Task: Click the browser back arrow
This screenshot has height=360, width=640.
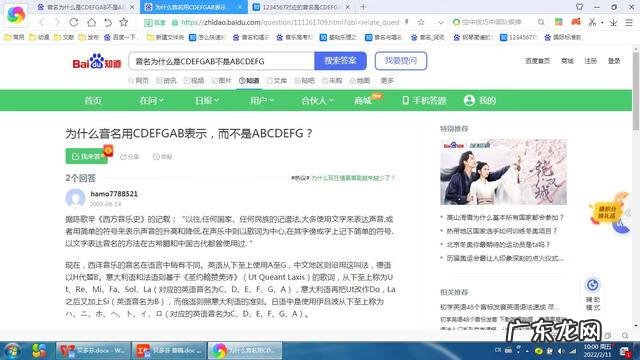Action: (42, 22)
